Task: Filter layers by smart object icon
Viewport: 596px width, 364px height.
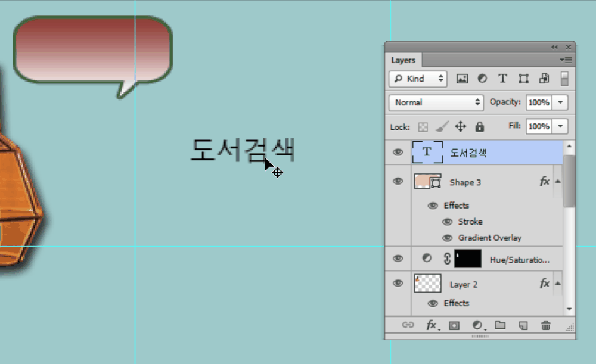Action: pos(544,79)
